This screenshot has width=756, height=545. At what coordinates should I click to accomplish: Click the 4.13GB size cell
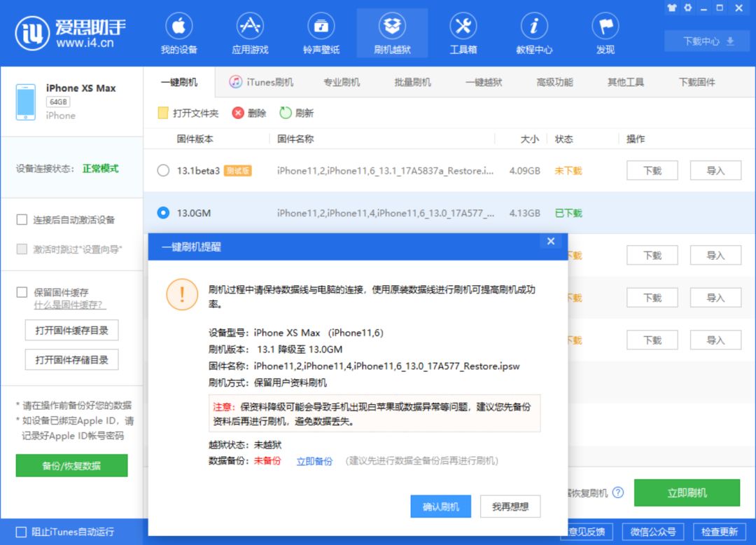coord(524,213)
